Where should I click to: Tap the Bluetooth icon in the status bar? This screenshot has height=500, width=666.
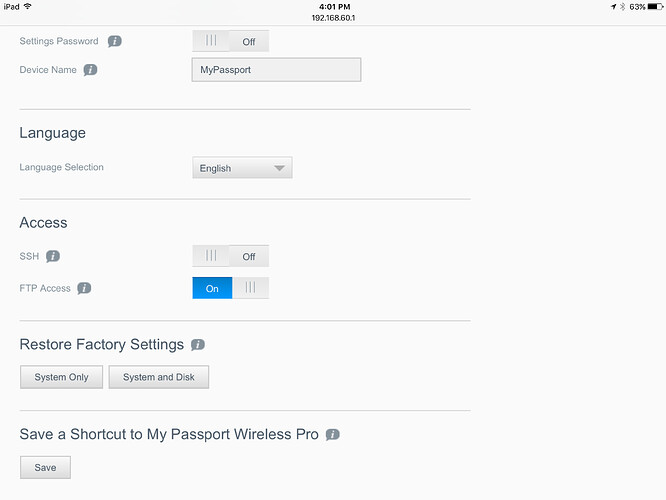pos(623,7)
